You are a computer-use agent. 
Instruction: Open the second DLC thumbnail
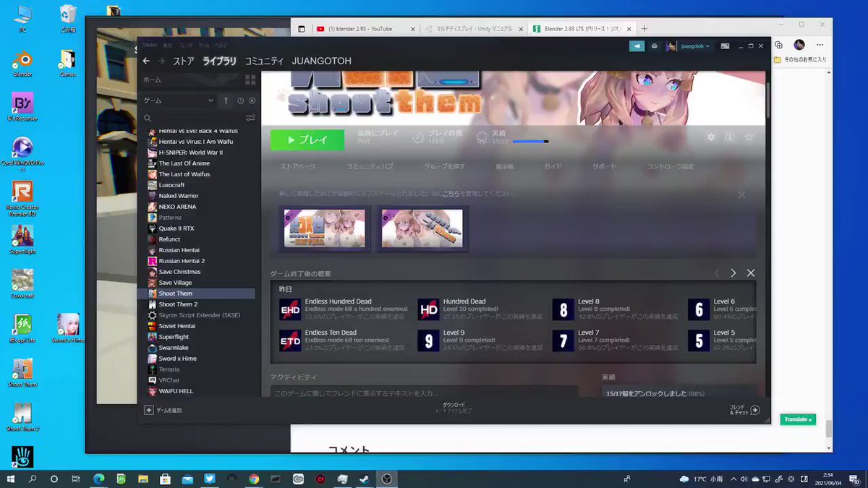pos(422,228)
